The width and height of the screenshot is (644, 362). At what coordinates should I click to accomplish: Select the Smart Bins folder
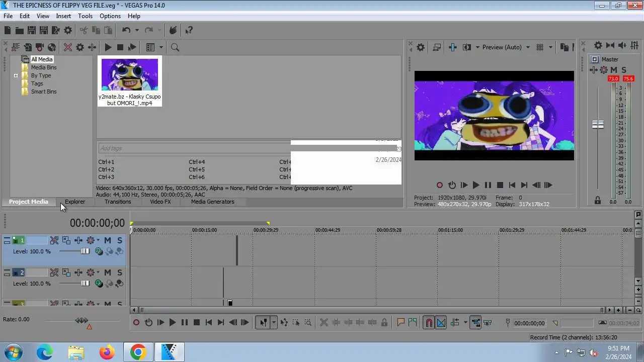point(44,92)
